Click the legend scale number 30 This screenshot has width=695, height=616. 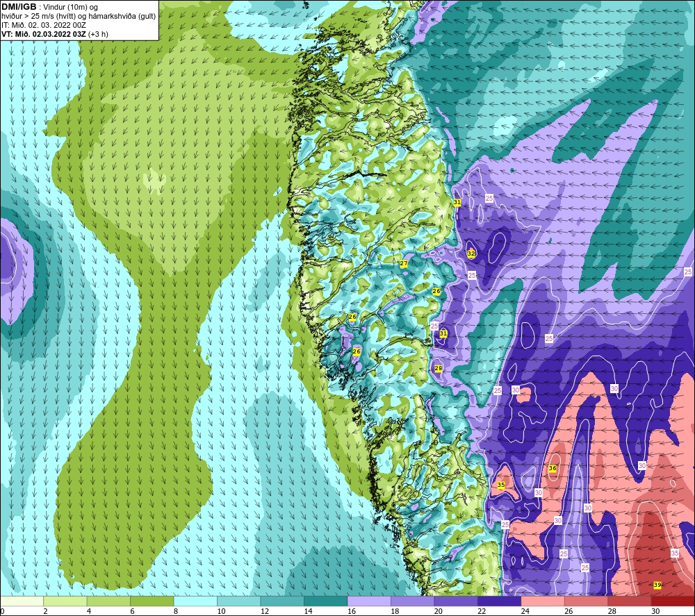click(x=655, y=611)
